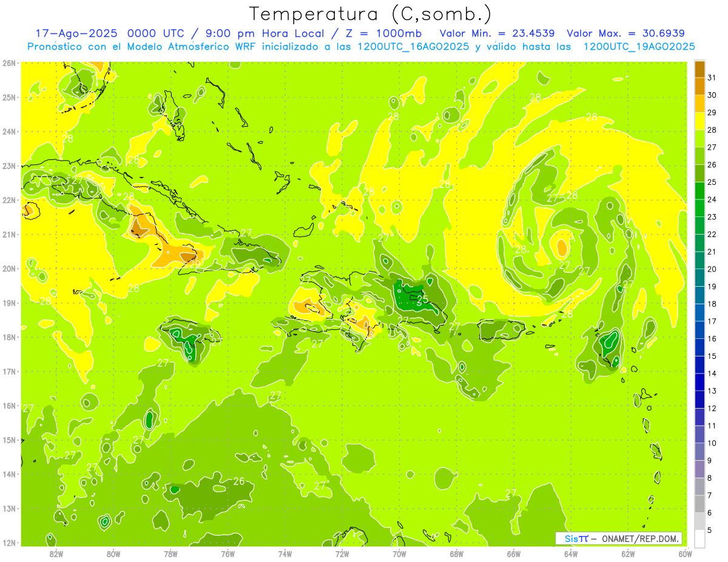728x562 pixels.
Task: Select the green legend swatch between 23 and 24
Action: [x=699, y=207]
